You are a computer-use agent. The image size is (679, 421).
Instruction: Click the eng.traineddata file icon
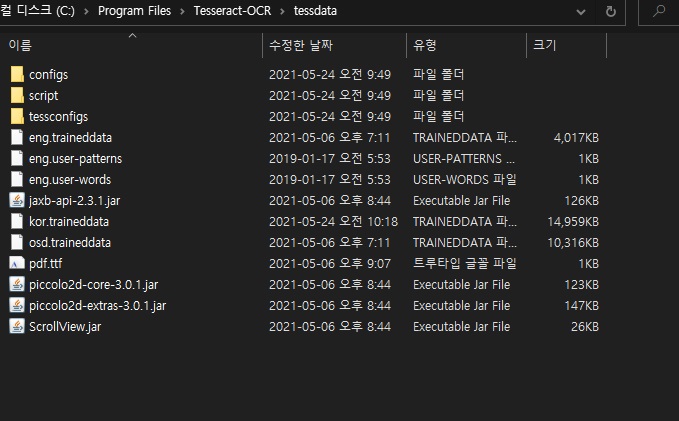pos(17,137)
